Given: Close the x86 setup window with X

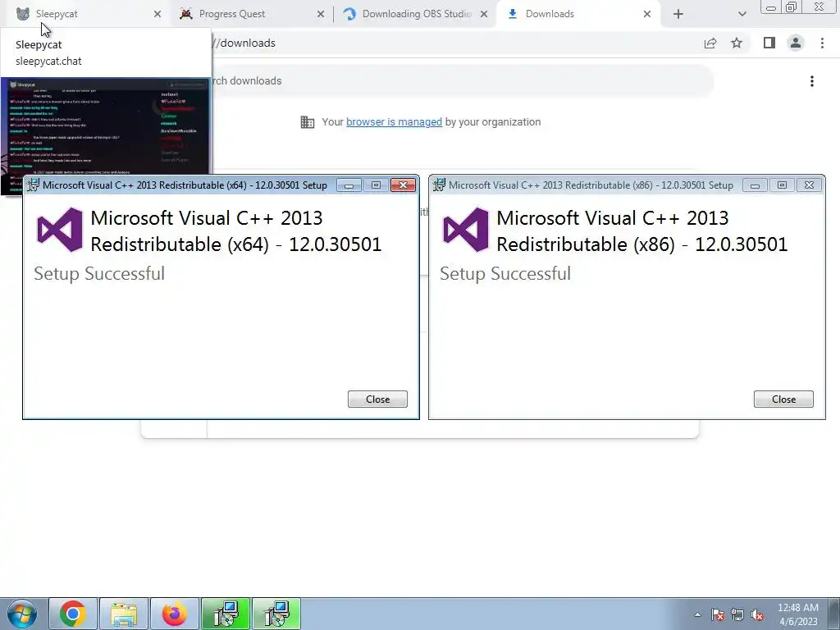Looking at the screenshot, I should pyautogui.click(x=810, y=185).
